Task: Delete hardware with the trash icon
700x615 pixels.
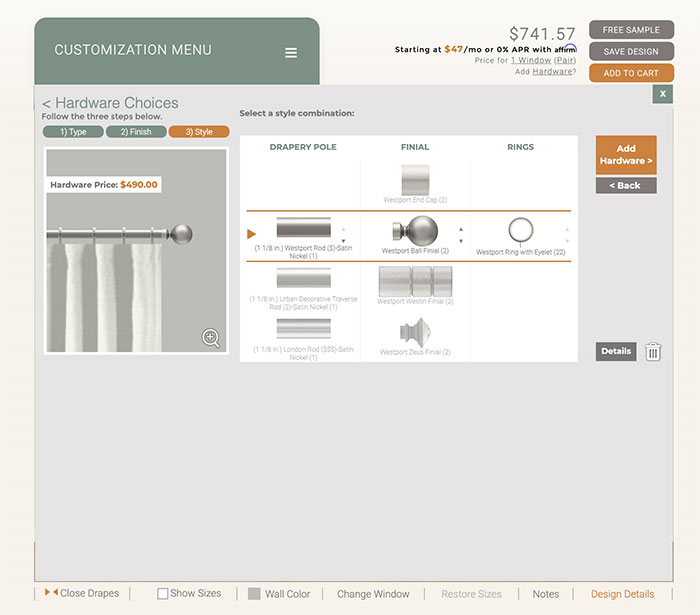Action: click(653, 351)
